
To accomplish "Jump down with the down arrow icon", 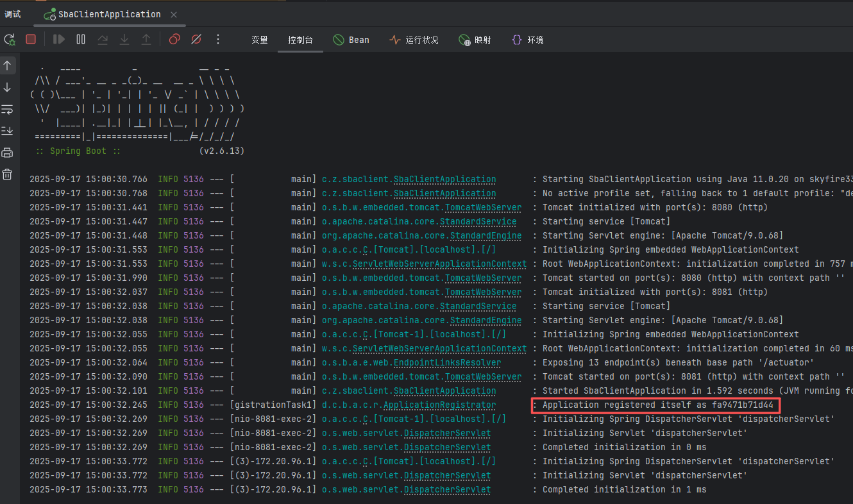I will coord(8,87).
